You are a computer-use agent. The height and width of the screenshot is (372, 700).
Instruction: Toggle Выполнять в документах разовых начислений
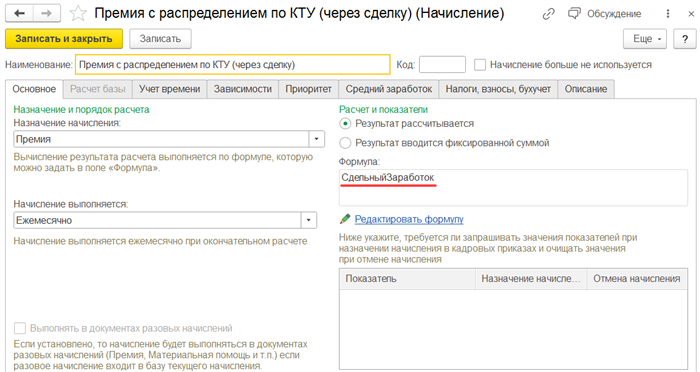[x=20, y=328]
